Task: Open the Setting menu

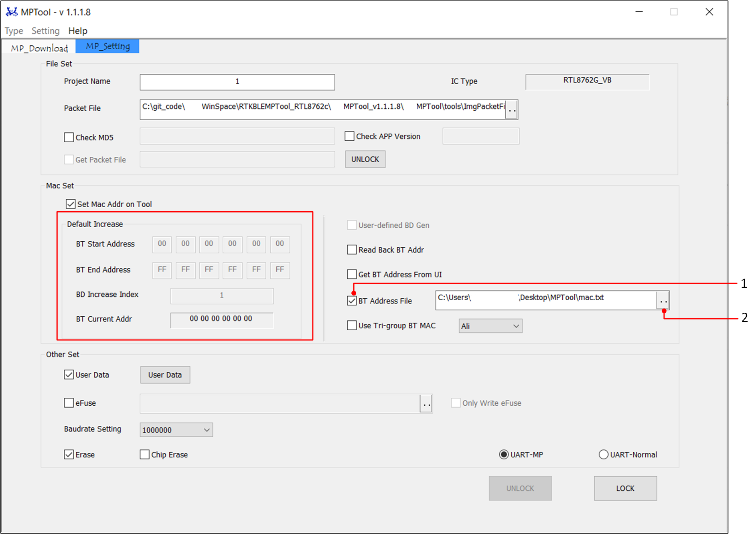Action: [45, 31]
